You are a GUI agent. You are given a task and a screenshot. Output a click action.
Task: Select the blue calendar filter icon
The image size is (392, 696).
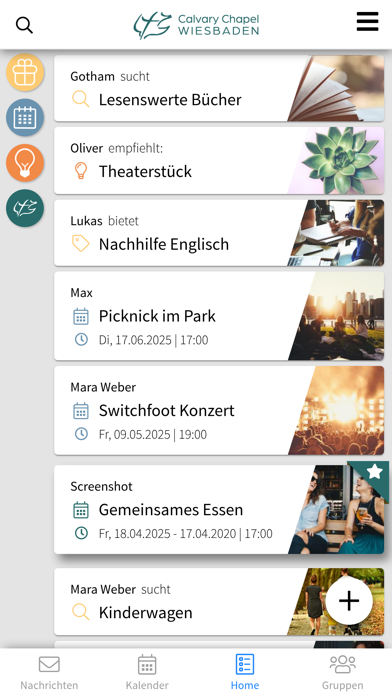pos(25,118)
